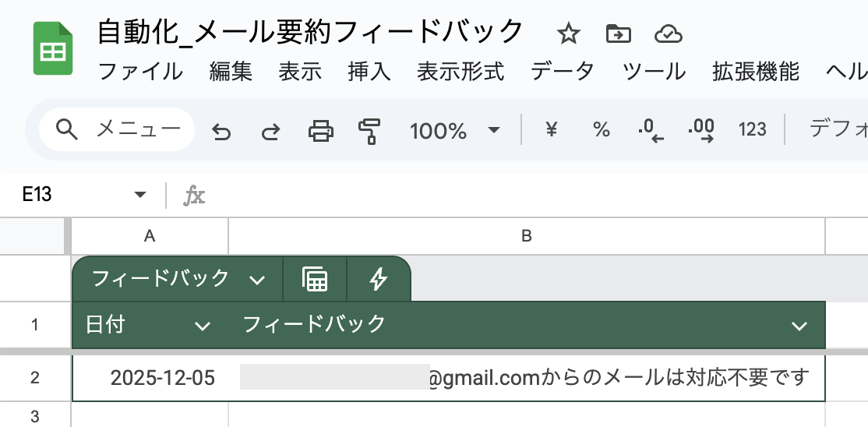868x427 pixels.
Task: Click the E13 name box
Action: click(37, 194)
